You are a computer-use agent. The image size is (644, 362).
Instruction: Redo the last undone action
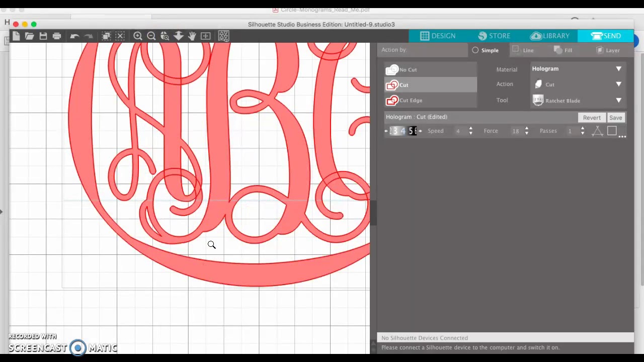(88, 36)
